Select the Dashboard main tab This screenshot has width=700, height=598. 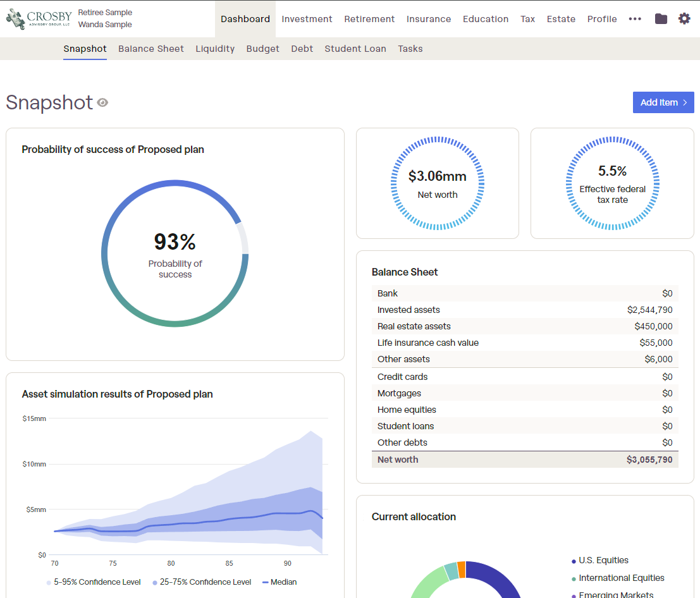[245, 19]
